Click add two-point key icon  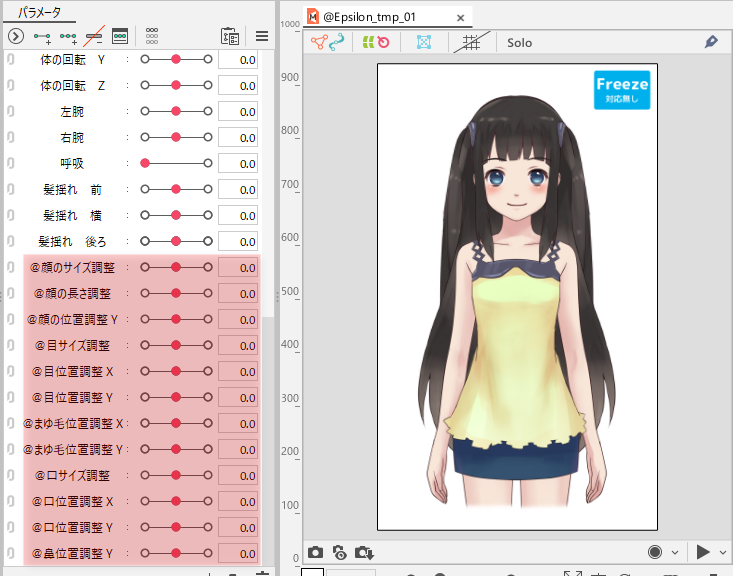(43, 36)
